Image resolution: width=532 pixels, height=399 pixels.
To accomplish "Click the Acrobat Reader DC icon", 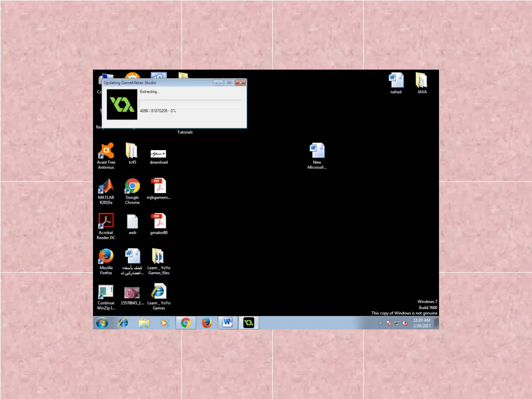I will [106, 222].
